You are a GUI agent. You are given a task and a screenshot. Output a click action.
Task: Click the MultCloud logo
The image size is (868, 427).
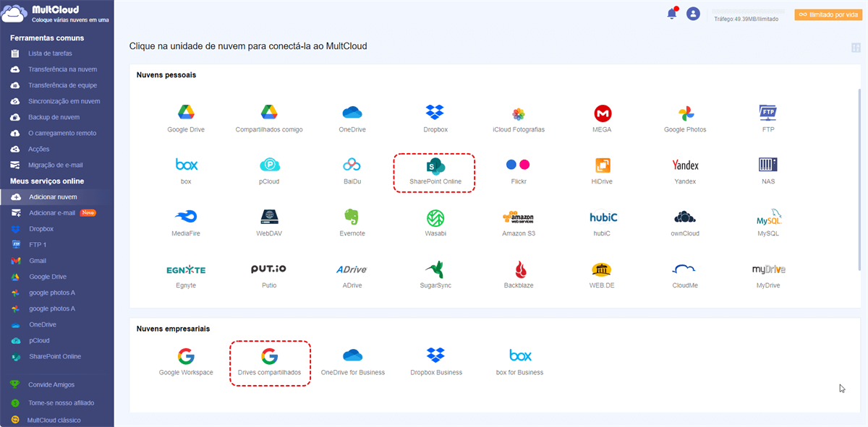point(55,14)
